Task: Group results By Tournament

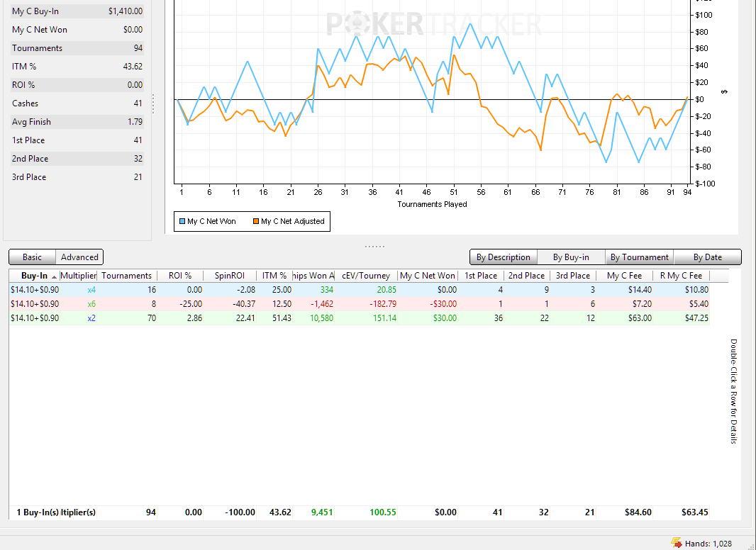Action: tap(639, 257)
